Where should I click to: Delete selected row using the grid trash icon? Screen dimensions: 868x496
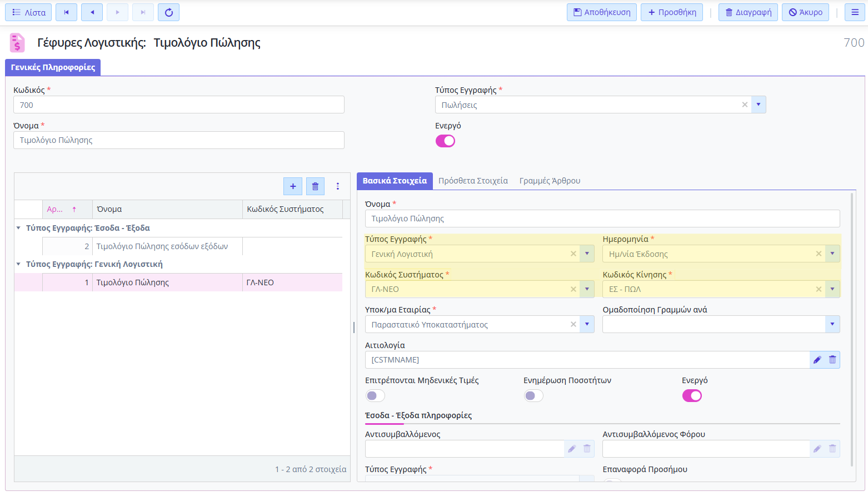[315, 186]
